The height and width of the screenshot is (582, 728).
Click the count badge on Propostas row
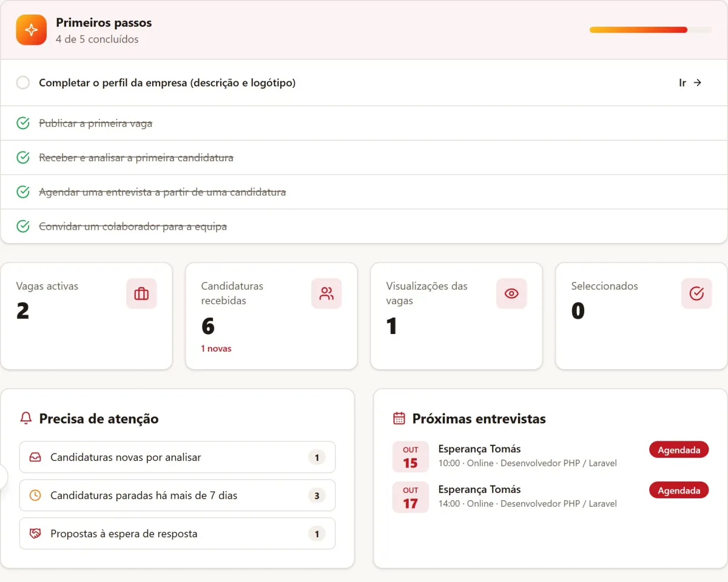click(x=317, y=533)
